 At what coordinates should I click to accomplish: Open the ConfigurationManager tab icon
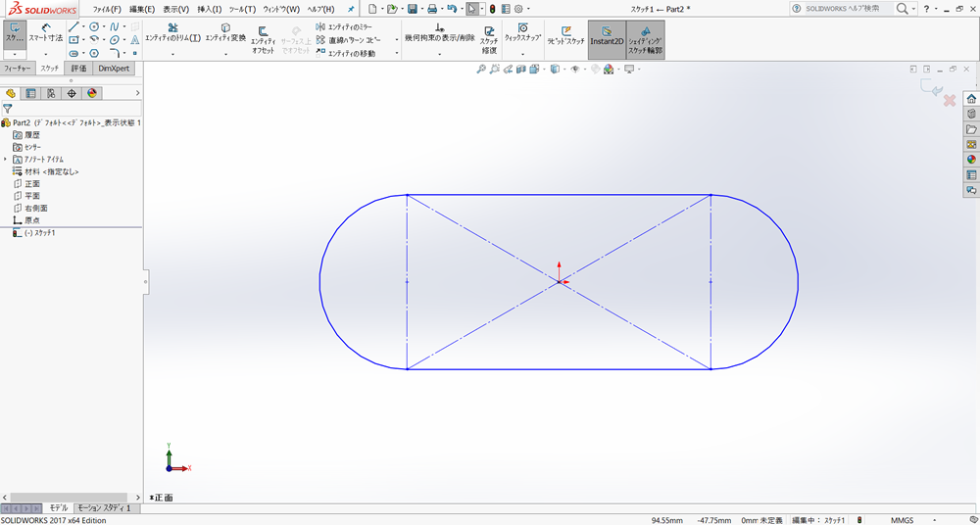(51, 93)
